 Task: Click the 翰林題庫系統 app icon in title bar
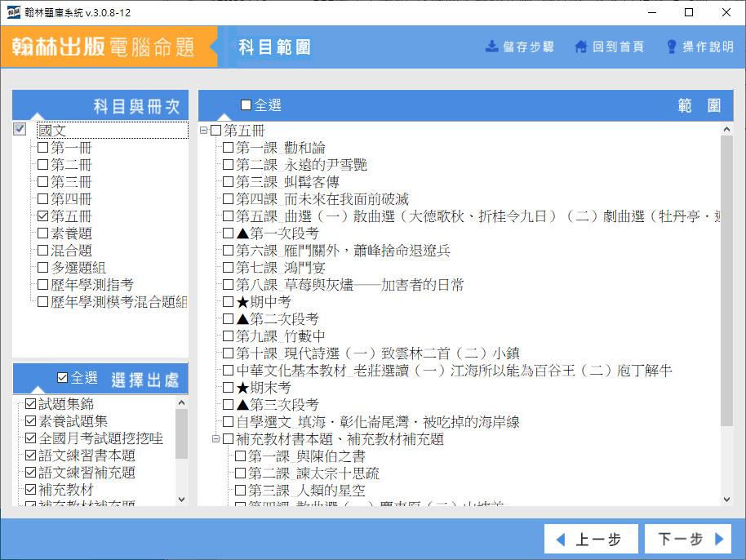click(13, 12)
